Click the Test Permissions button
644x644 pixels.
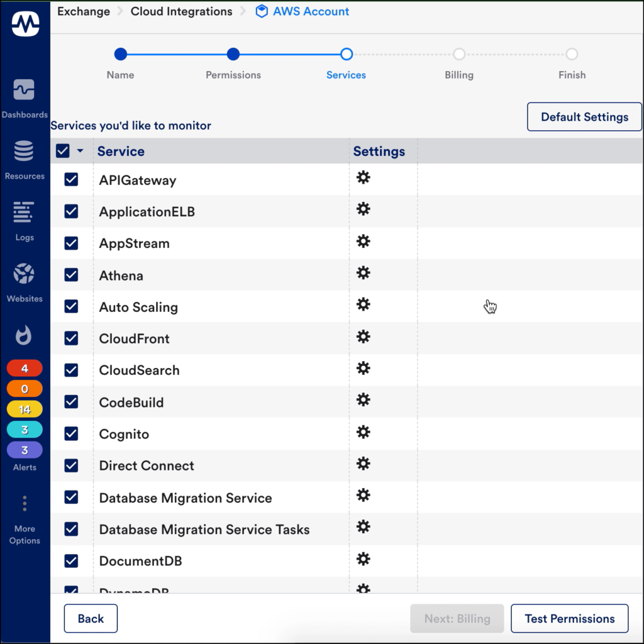(570, 619)
